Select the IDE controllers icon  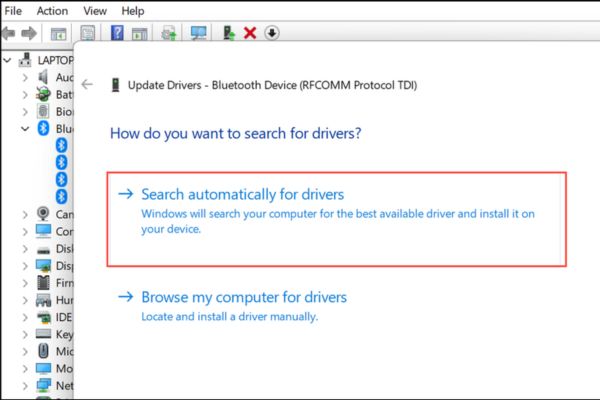pyautogui.click(x=44, y=317)
